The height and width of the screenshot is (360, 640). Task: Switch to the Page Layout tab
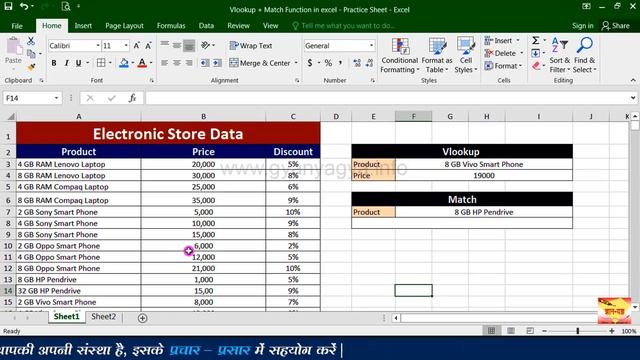(124, 26)
